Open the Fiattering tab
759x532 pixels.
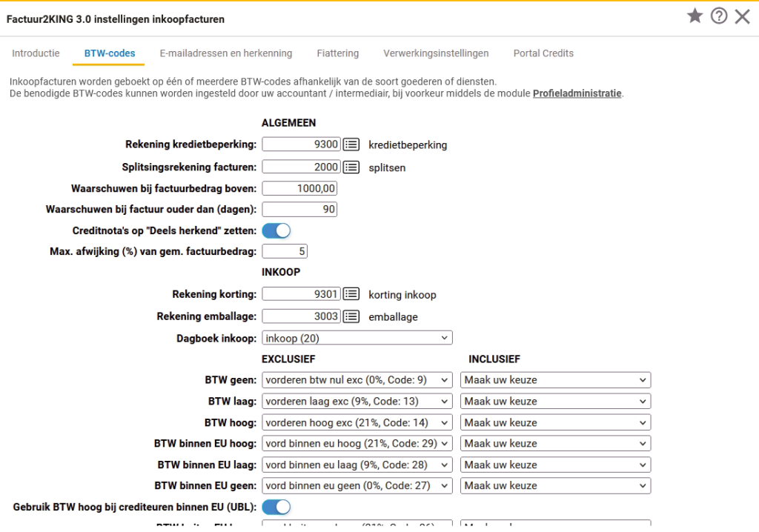click(x=337, y=53)
